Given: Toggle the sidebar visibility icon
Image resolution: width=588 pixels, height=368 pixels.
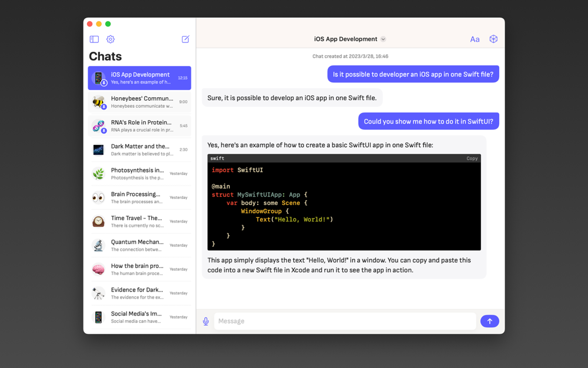Looking at the screenshot, I should [x=94, y=39].
